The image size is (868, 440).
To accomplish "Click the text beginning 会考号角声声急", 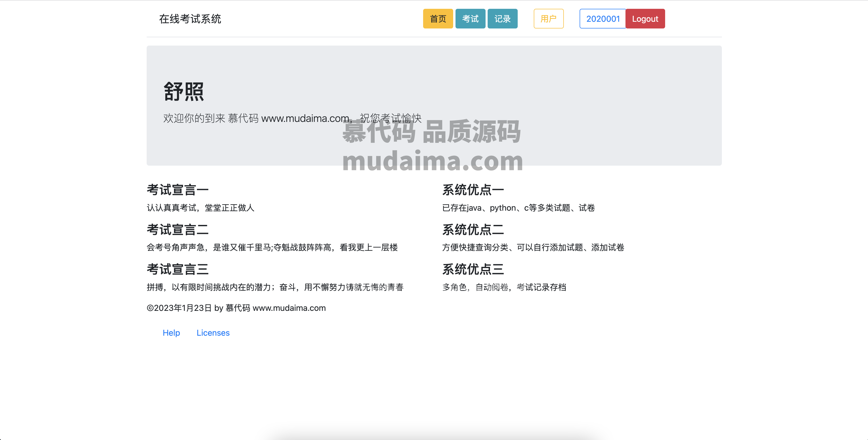I will pyautogui.click(x=272, y=247).
